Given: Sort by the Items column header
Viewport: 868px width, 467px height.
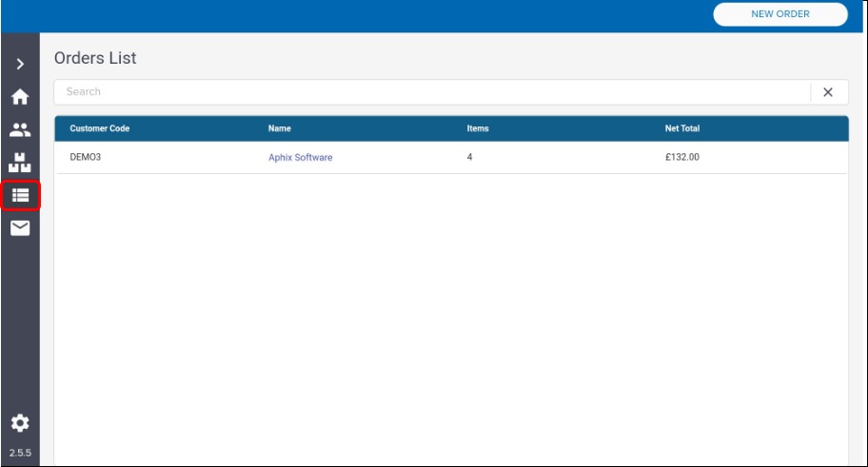Looking at the screenshot, I should click(477, 128).
